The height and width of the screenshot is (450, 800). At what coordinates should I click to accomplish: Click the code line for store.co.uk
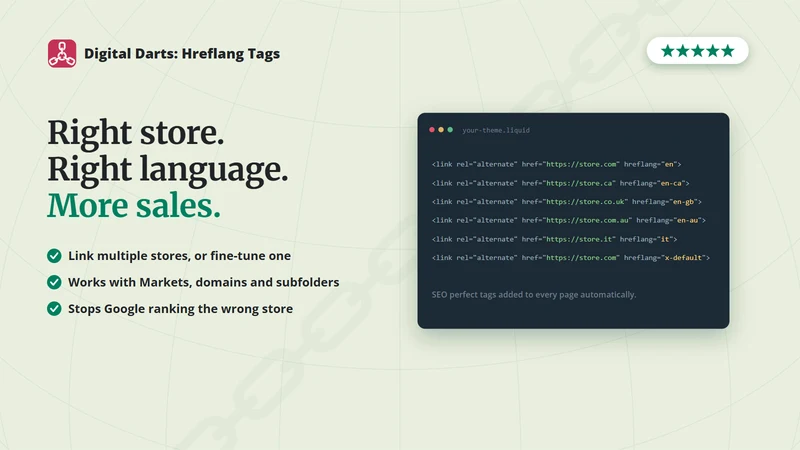566,202
